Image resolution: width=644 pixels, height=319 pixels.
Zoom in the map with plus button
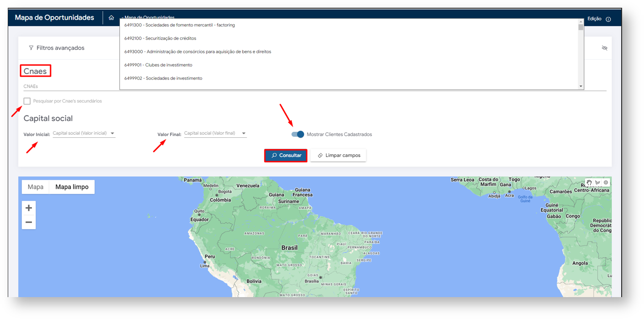pos(29,208)
